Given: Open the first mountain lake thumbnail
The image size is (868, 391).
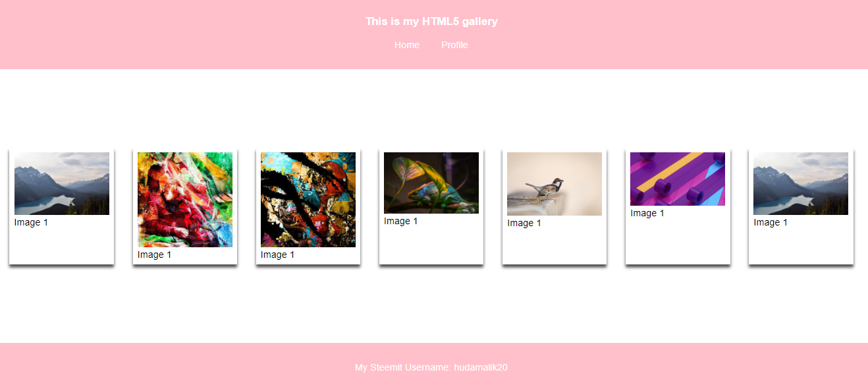Looking at the screenshot, I should (x=62, y=184).
